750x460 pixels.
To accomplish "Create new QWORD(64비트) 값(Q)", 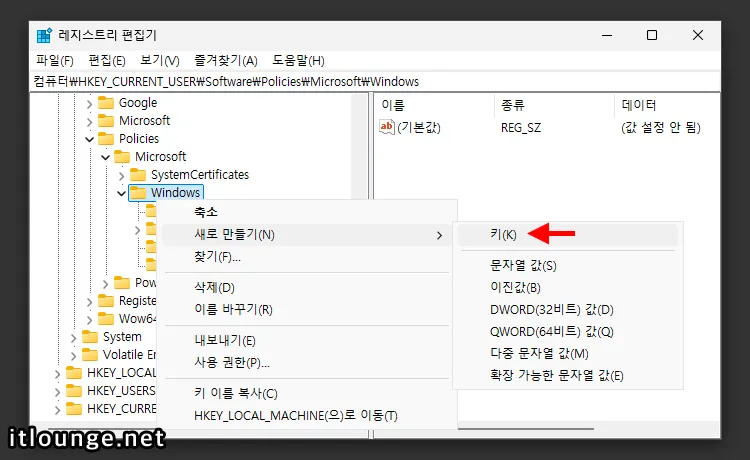I will [568, 331].
